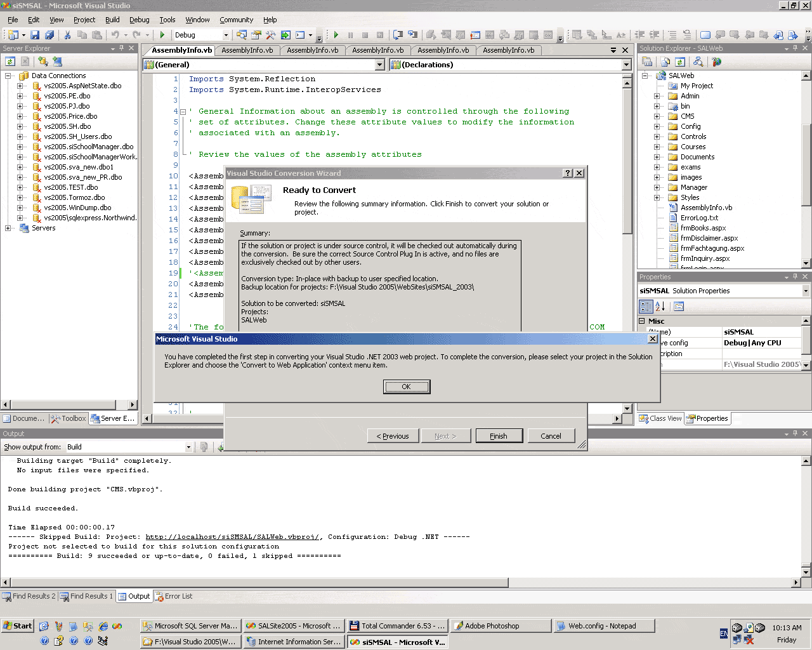The width and height of the screenshot is (812, 650).
Task: Open Property Pages icon in Properties panel
Action: 679,307
